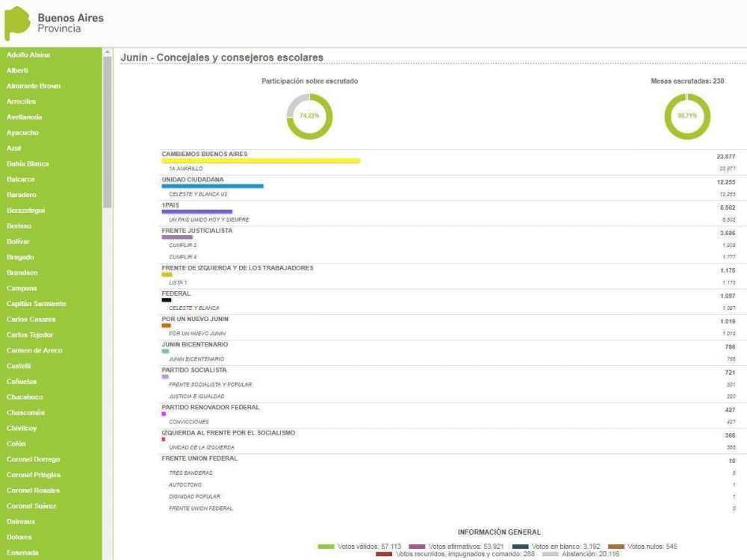Click the gray Abstención legend swatch
Viewport: 747px width, 560px height.
click(x=550, y=554)
